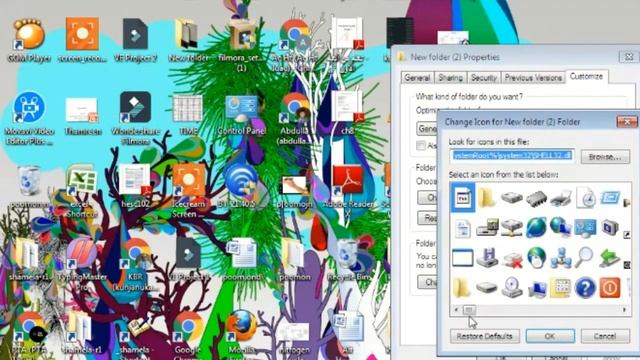Switch to the Security tab
This screenshot has height=360, width=640.
tap(484, 78)
